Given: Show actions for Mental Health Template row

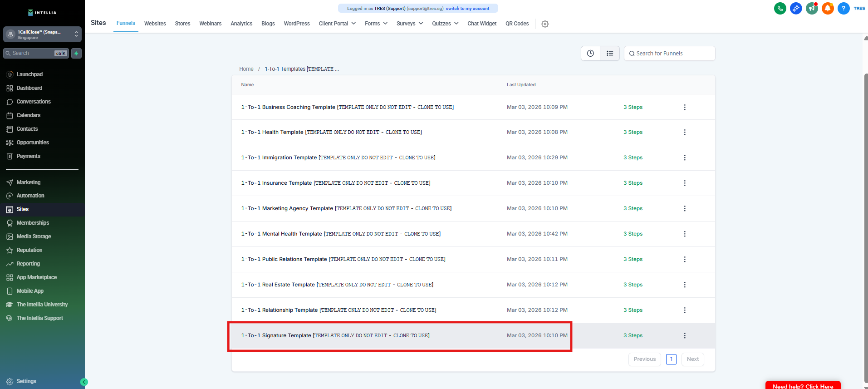Looking at the screenshot, I should click(685, 234).
